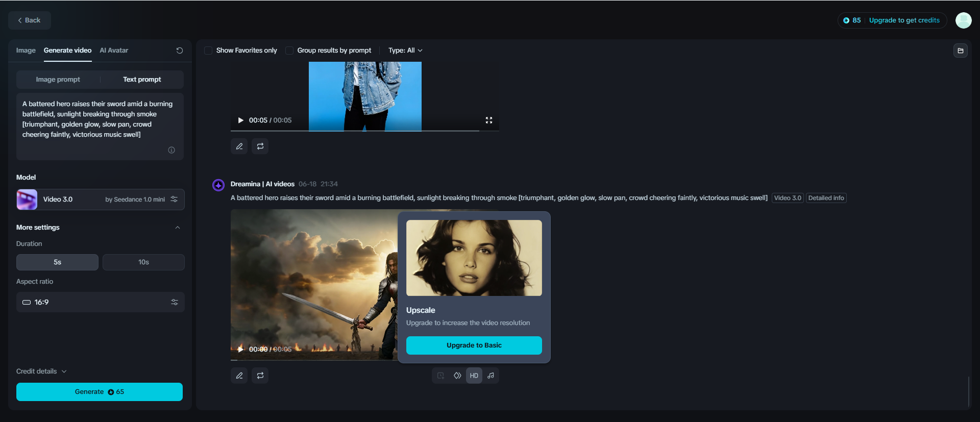Click the Upgrade to Basic button
Screen dimensions: 980x422
point(474,345)
